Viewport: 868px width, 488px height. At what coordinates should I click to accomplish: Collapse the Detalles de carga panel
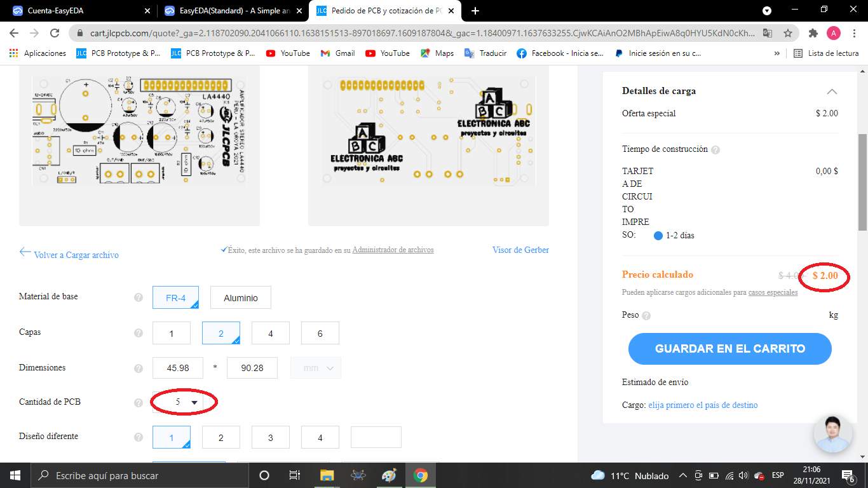[832, 91]
